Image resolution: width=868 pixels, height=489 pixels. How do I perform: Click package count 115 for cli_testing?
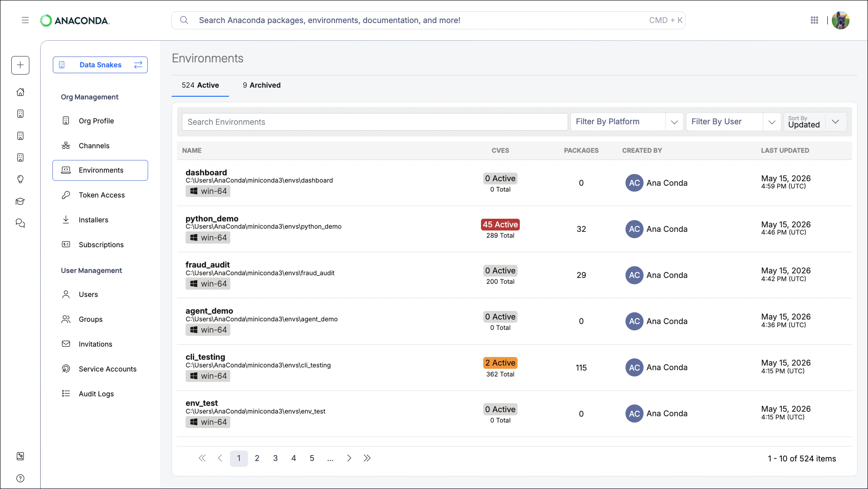pyautogui.click(x=581, y=368)
